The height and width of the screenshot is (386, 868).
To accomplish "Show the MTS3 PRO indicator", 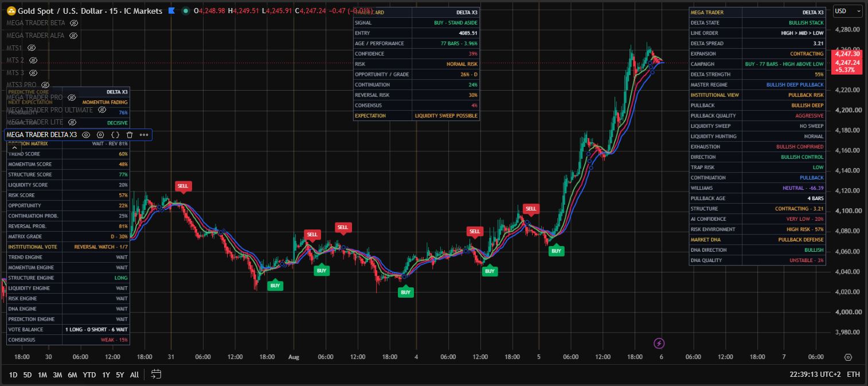I will pos(45,85).
